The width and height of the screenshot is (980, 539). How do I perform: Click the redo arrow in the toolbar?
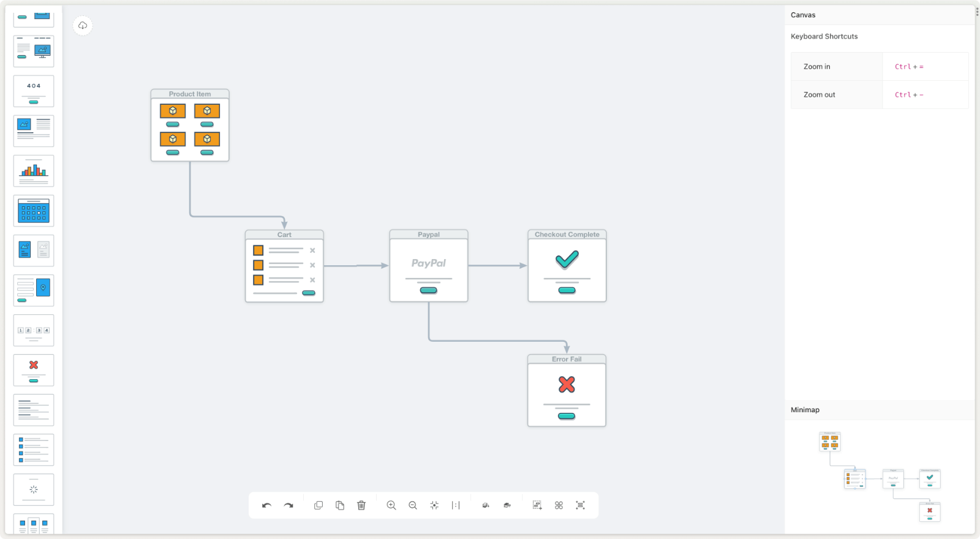point(288,505)
